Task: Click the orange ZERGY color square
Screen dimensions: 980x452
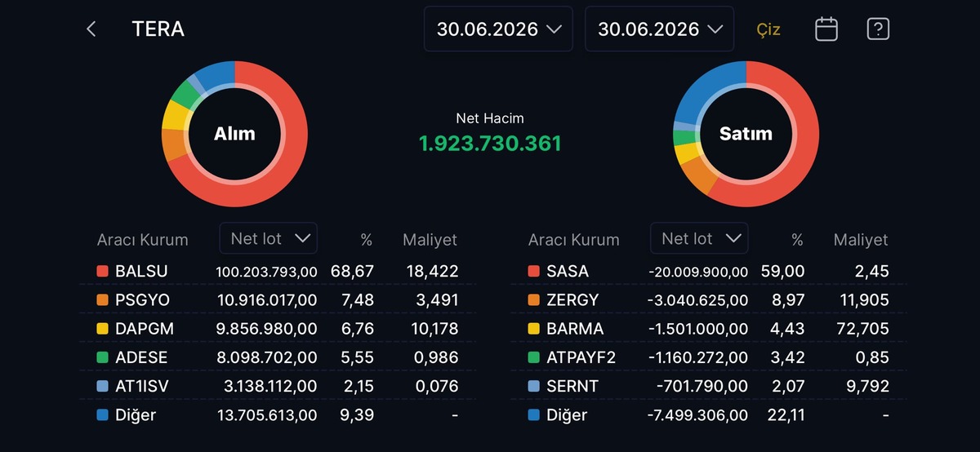Action: [x=533, y=300]
